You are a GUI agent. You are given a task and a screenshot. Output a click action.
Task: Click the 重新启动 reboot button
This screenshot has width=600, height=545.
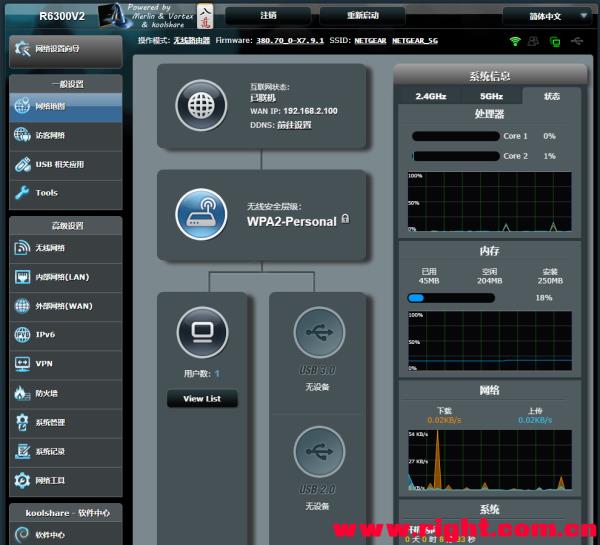tap(362, 16)
